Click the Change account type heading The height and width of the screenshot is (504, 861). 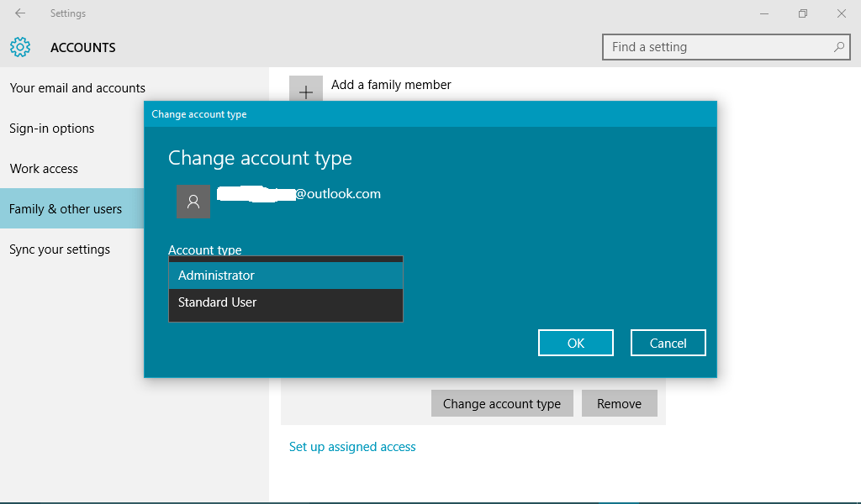[260, 158]
